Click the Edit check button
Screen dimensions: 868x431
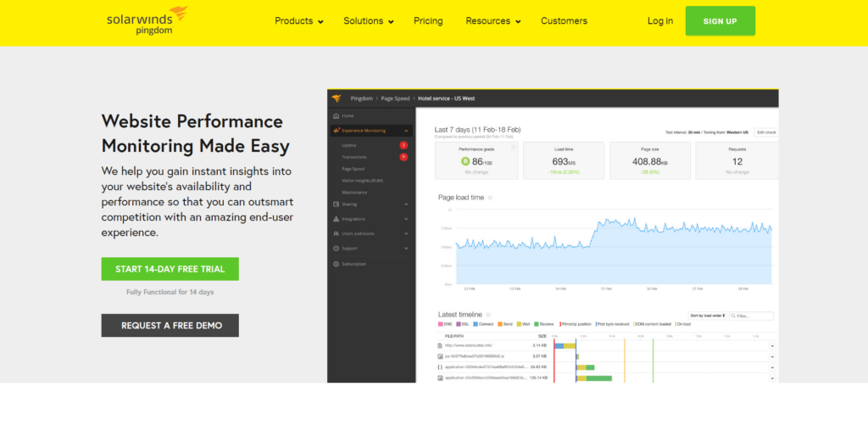point(766,132)
